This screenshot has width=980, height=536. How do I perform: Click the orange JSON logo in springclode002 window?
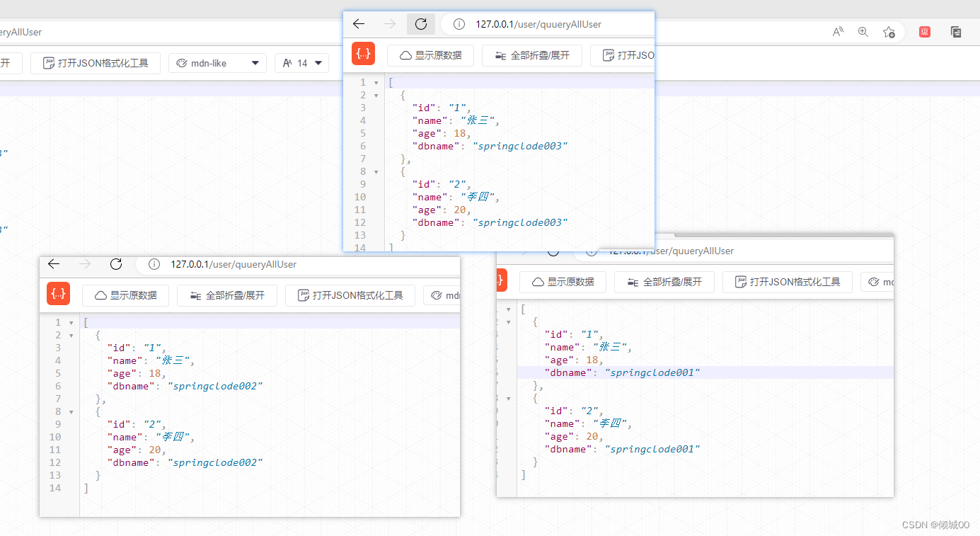tap(59, 294)
